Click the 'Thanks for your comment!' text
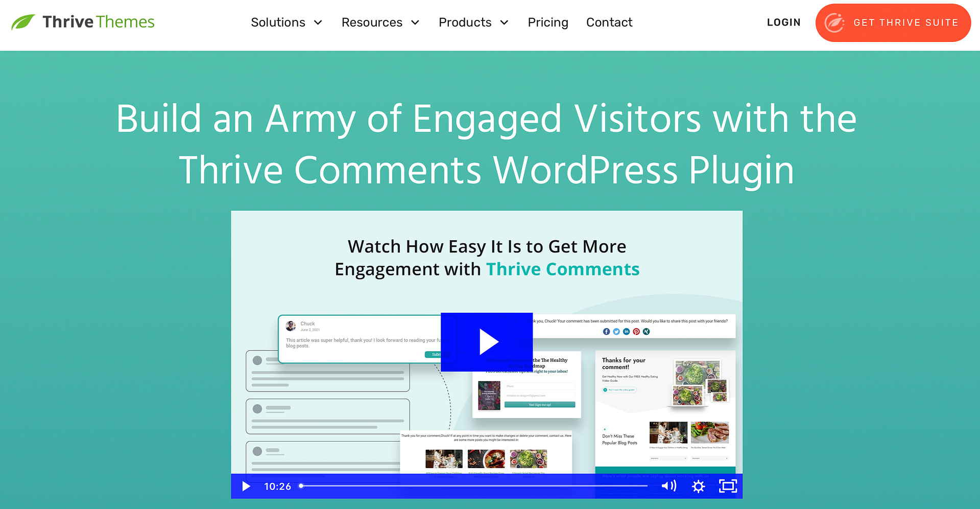The width and height of the screenshot is (980, 509). click(624, 363)
